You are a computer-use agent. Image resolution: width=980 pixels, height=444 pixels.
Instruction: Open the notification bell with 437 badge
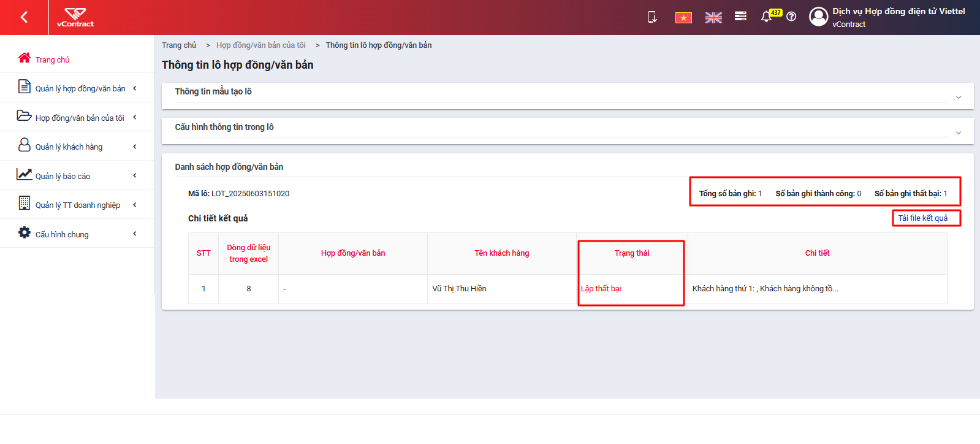[x=766, y=17]
